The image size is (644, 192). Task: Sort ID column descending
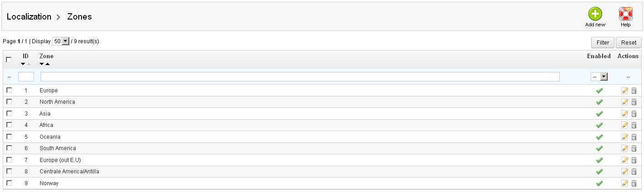[23, 64]
